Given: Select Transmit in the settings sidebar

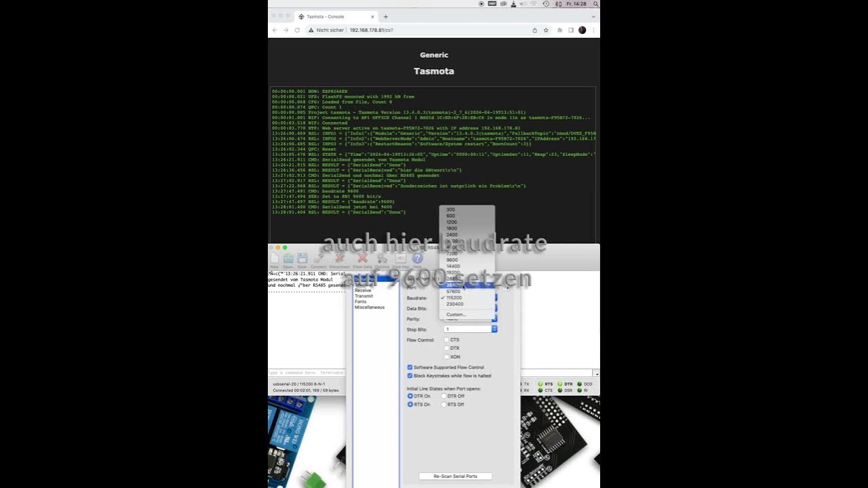Looking at the screenshot, I should [x=363, y=296].
